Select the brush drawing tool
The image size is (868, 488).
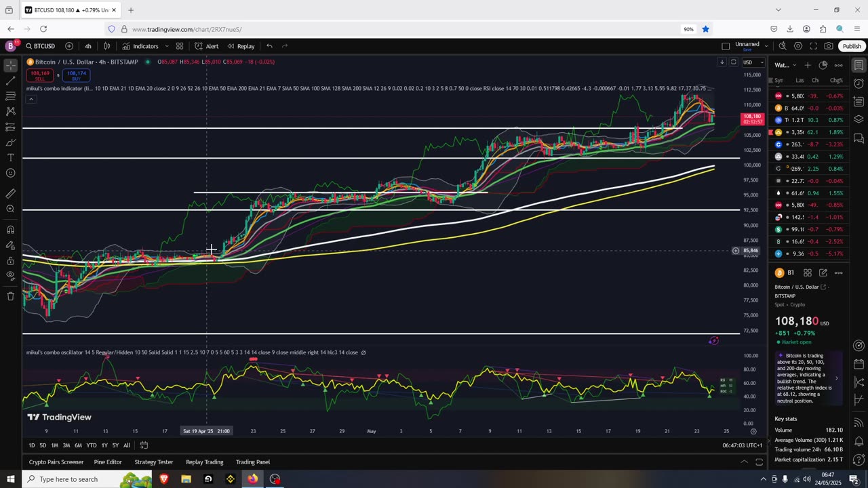click(10, 142)
